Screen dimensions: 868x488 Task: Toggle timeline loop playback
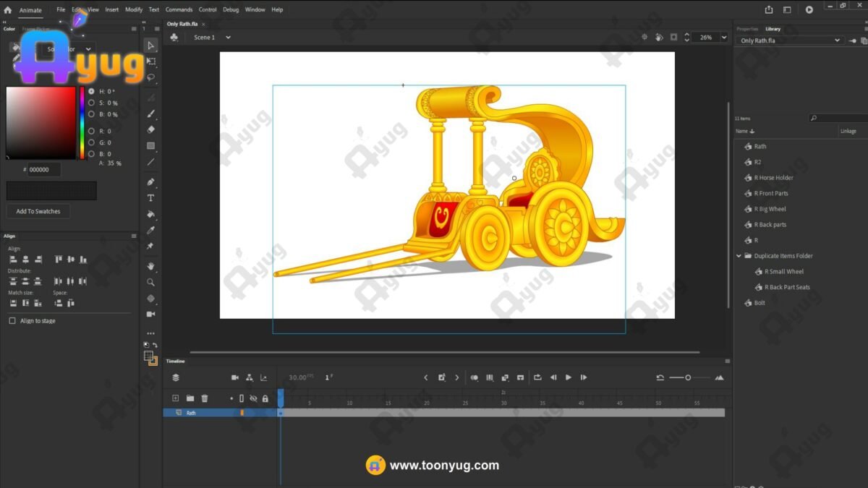537,377
